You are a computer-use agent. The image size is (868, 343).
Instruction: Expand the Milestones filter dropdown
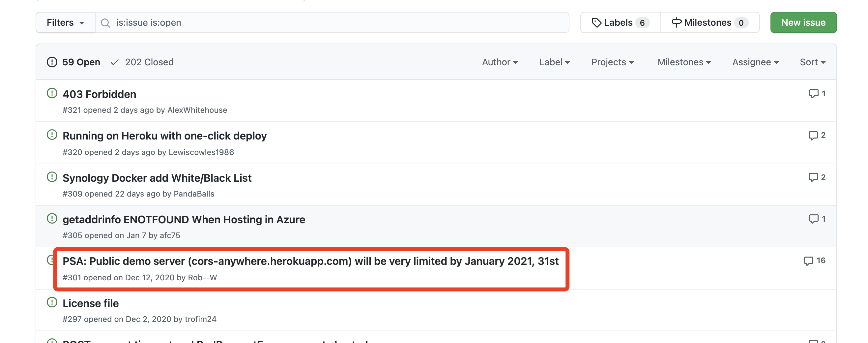coord(684,62)
